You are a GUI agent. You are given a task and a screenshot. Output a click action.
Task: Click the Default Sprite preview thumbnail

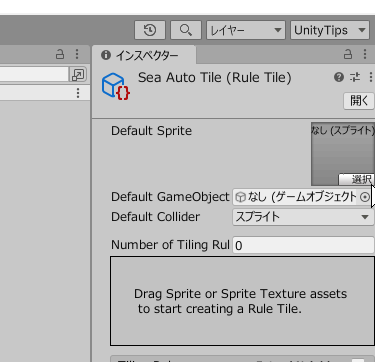(343, 153)
